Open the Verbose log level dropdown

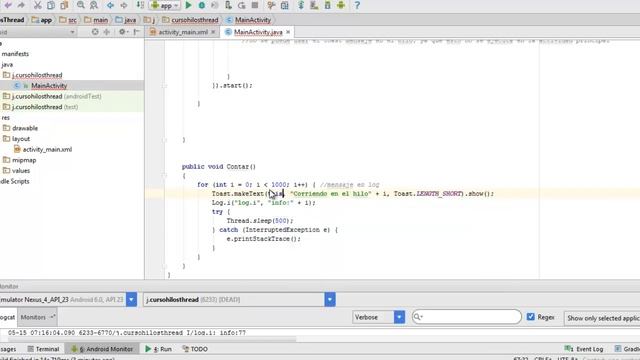(x=379, y=317)
